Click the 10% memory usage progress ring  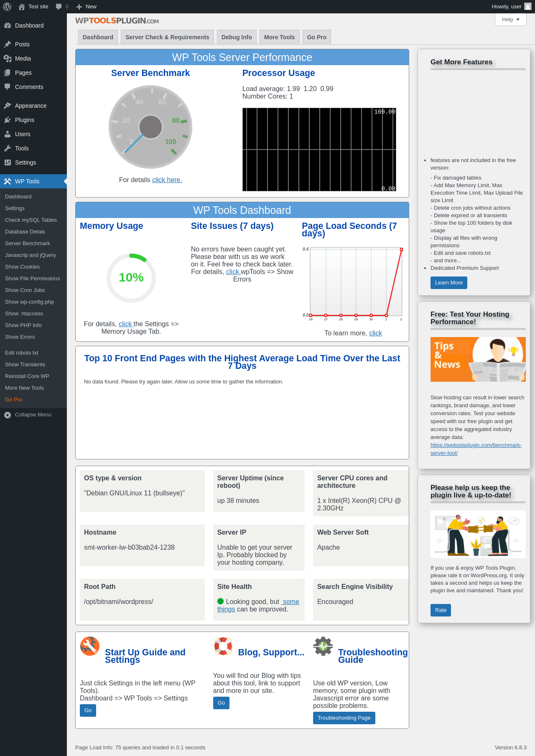(131, 278)
